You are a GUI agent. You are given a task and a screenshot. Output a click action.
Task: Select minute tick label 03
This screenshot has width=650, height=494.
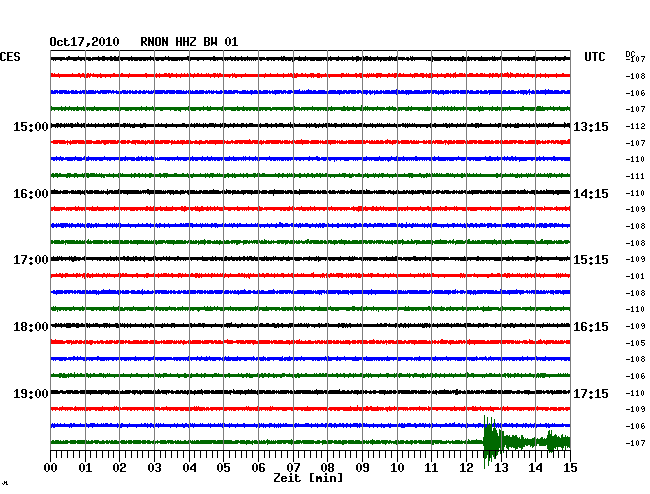pos(154,468)
